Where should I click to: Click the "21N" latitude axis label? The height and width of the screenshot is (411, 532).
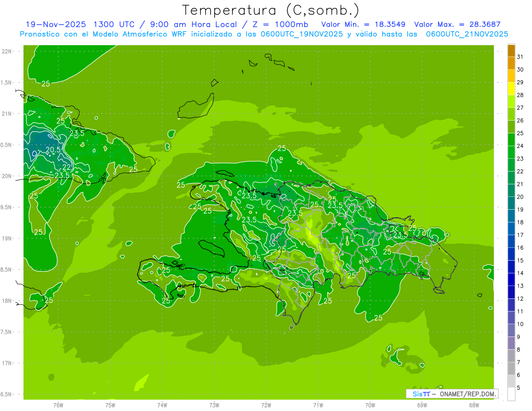(x=7, y=114)
